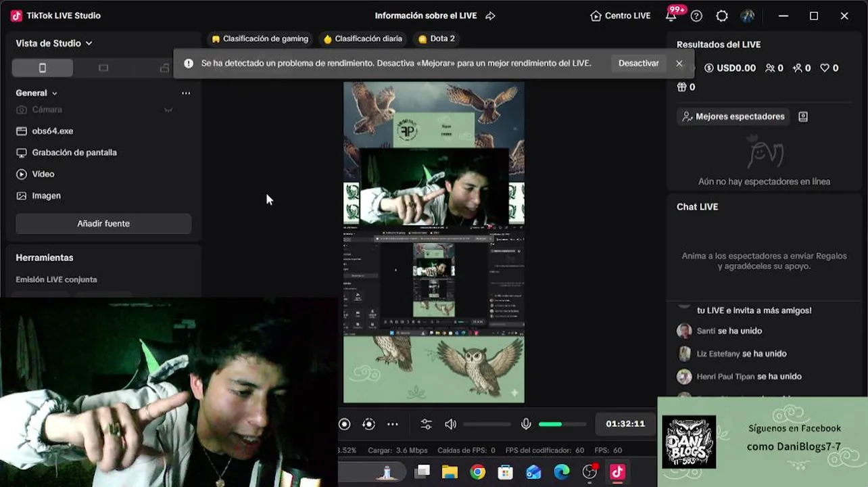Open Información sobre el LIVE
Image resolution: width=868 pixels, height=487 pixels.
coord(426,16)
